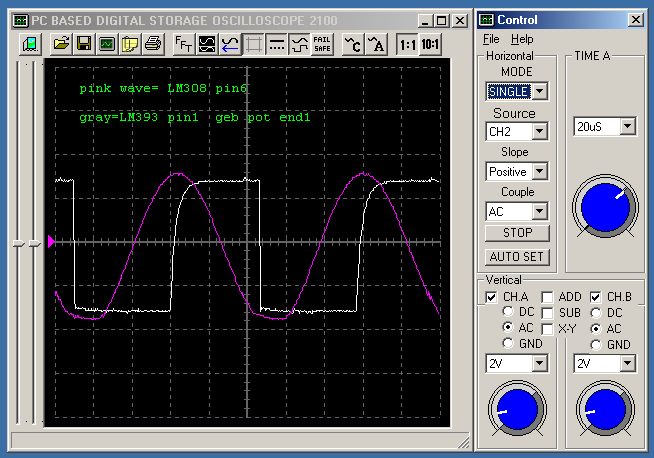The height and width of the screenshot is (458, 654).
Task: Activate the FFT spectrum tool
Action: (x=184, y=43)
